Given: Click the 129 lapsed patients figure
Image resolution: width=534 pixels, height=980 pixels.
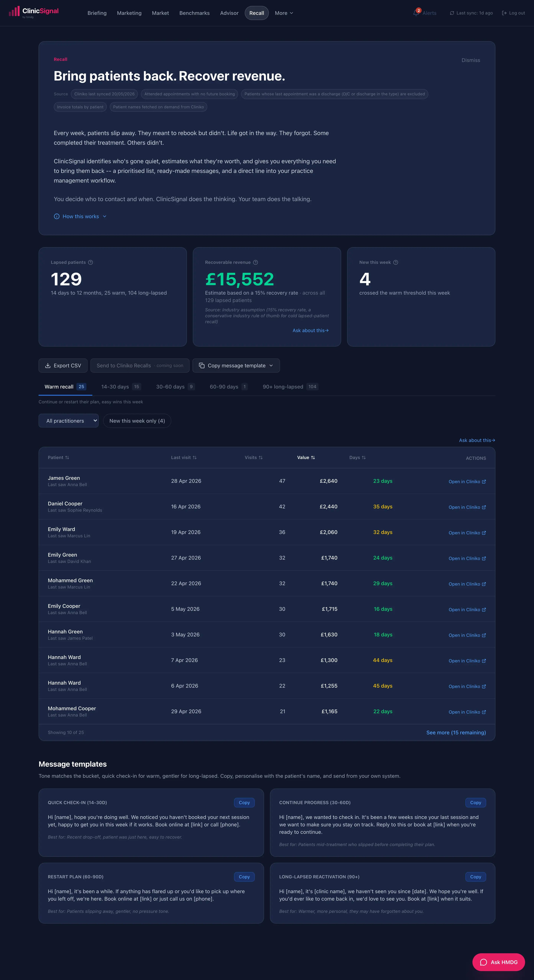Looking at the screenshot, I should 66,279.
